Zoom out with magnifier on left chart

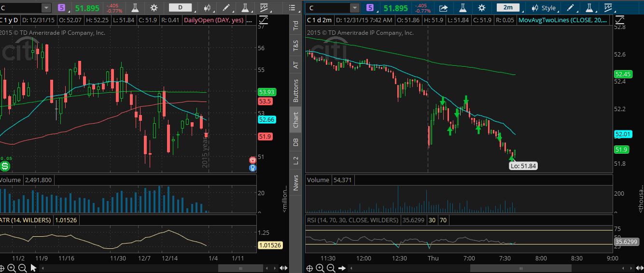coord(22,268)
